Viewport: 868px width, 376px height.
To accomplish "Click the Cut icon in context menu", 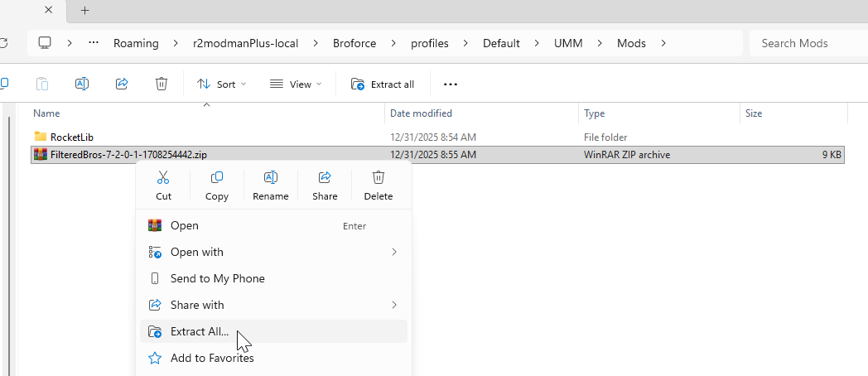I will pyautogui.click(x=163, y=185).
